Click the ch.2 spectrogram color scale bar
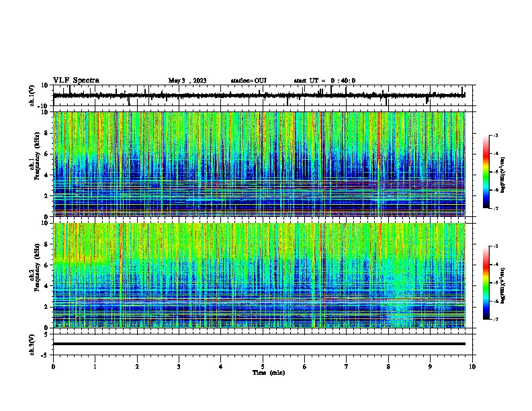Image resolution: width=532 pixels, height=411 pixels. 486,283
